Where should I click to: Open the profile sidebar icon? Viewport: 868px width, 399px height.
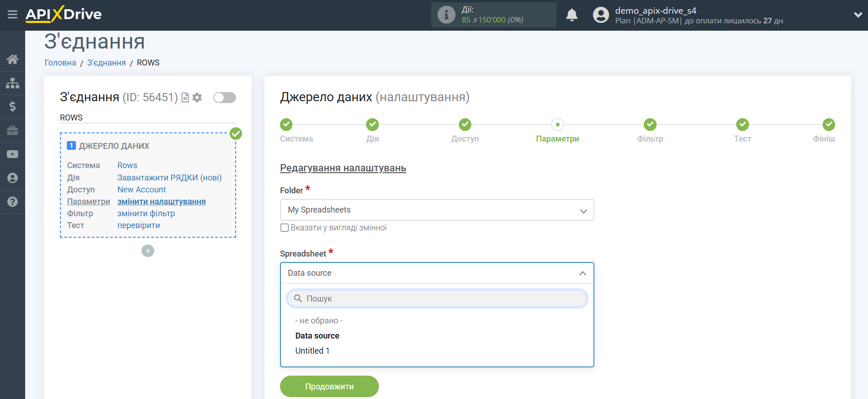point(12,178)
